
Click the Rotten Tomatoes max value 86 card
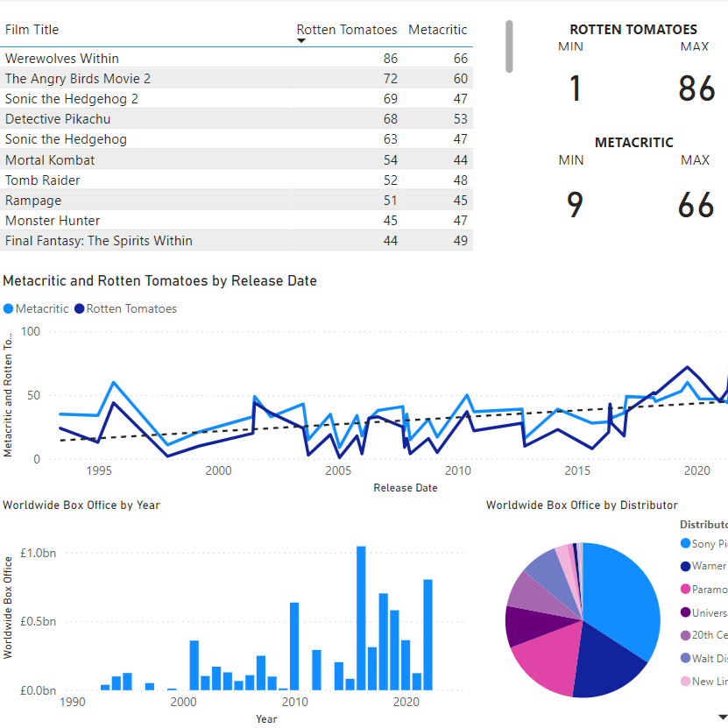coord(696,88)
